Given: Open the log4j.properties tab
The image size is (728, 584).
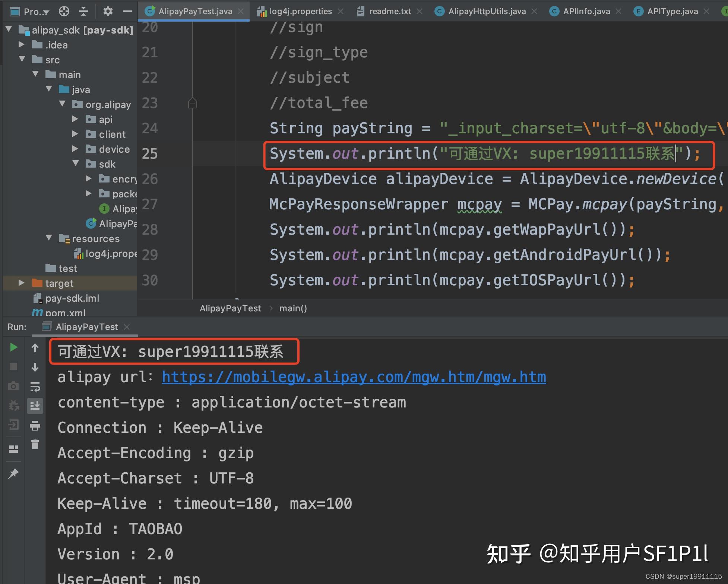Looking at the screenshot, I should 300,11.
